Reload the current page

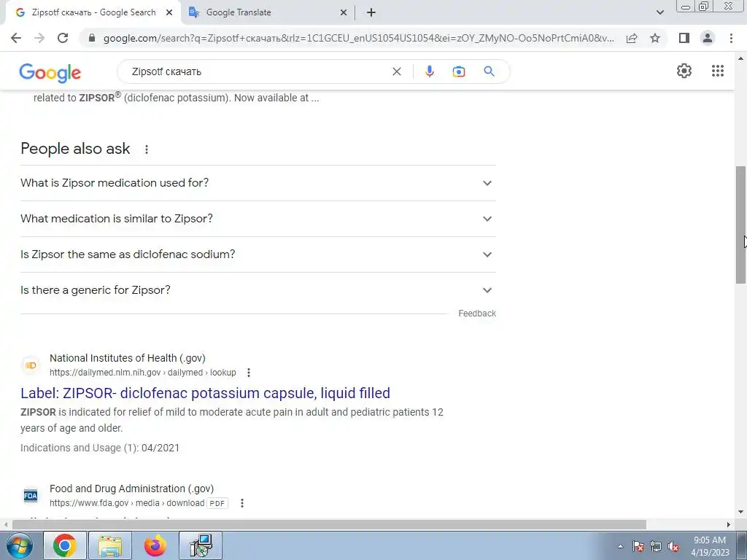(x=63, y=38)
